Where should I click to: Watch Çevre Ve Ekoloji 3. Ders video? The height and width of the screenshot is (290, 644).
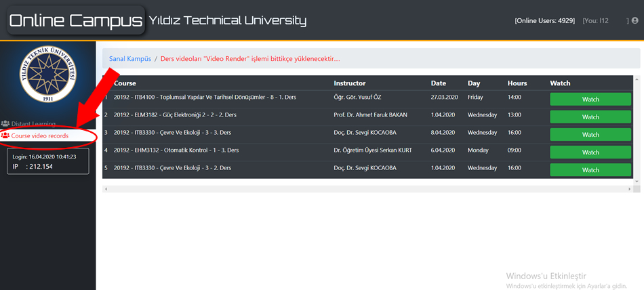pyautogui.click(x=590, y=134)
